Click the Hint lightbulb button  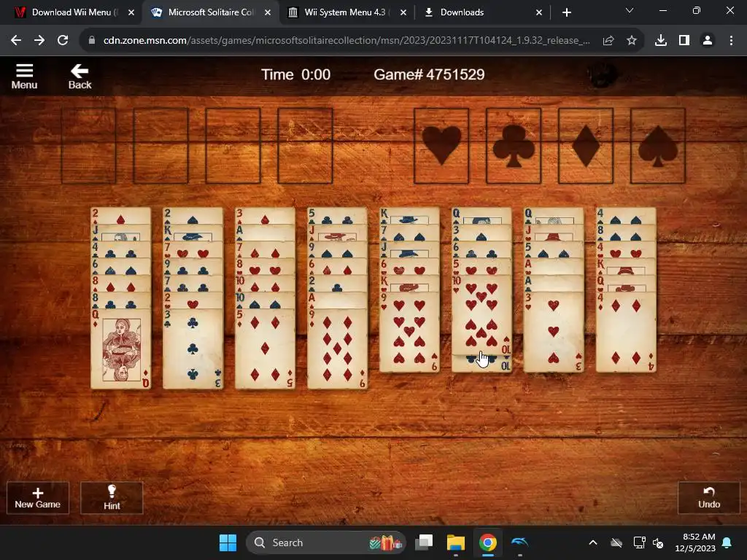(x=112, y=497)
